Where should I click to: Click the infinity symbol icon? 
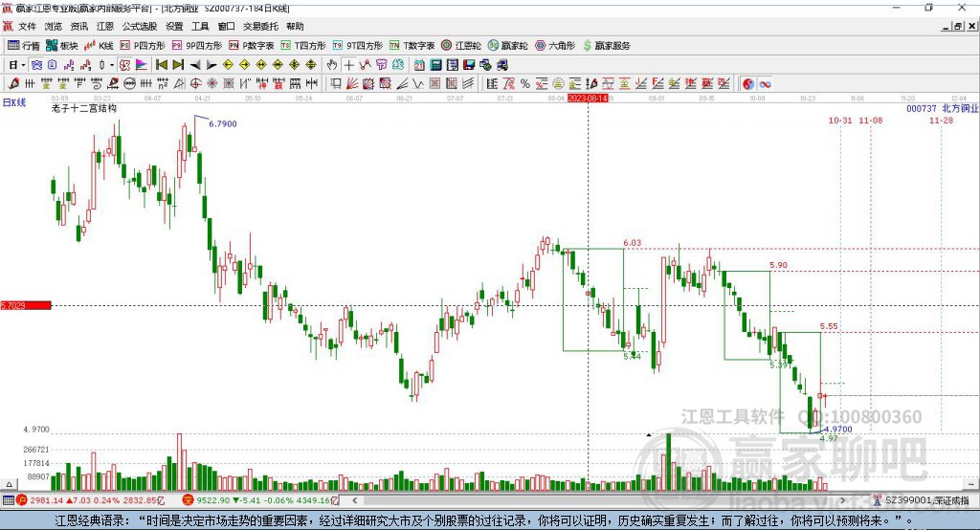766,83
